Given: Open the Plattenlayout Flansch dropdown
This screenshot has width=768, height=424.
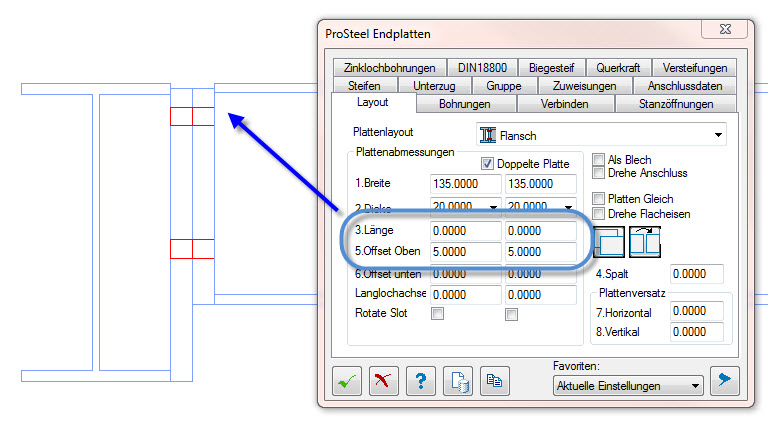Looking at the screenshot, I should (601, 135).
